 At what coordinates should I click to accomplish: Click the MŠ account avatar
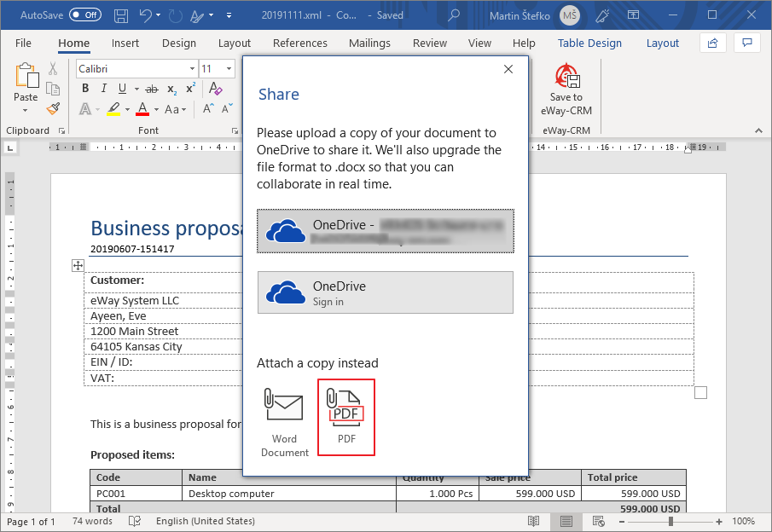[x=570, y=15]
